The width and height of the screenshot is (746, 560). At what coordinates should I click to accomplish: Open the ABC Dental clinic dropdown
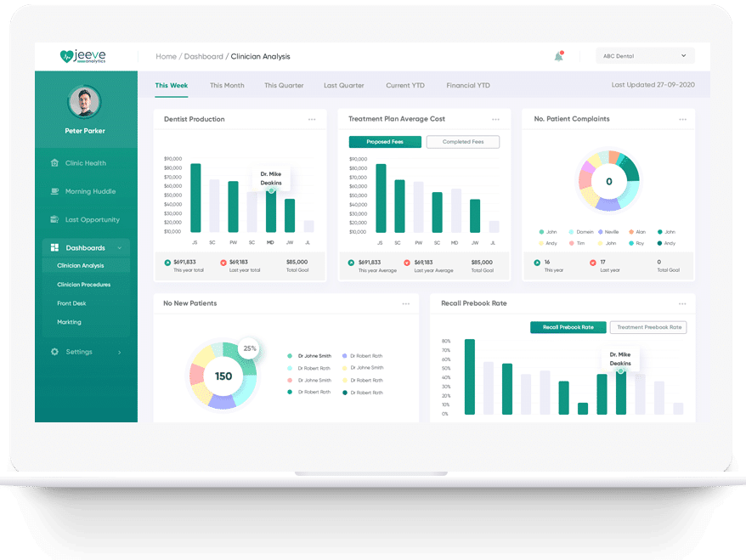645,56
